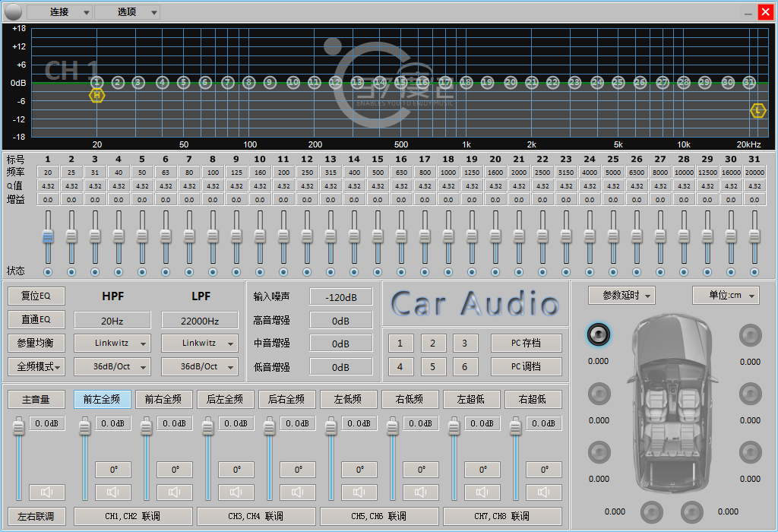
Task: Switch to 左低频 channel tab
Action: tap(348, 399)
